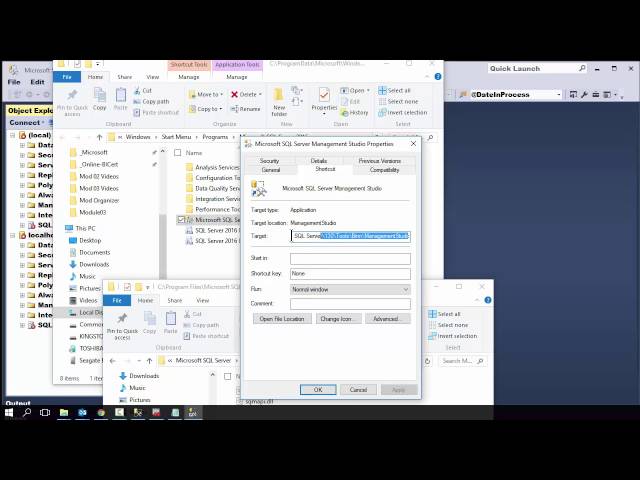640x480 pixels.
Task: Switch to Compatibility tab in Properties dialog
Action: [384, 170]
